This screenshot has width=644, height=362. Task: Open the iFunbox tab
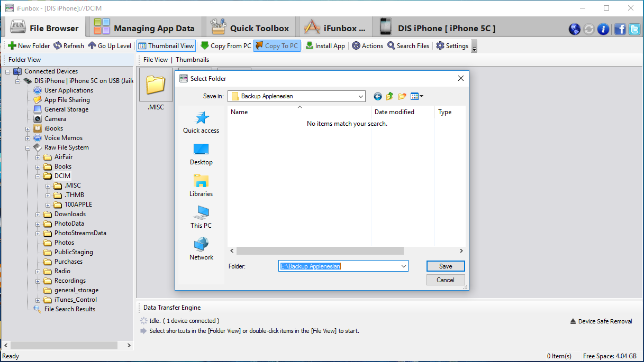335,28
